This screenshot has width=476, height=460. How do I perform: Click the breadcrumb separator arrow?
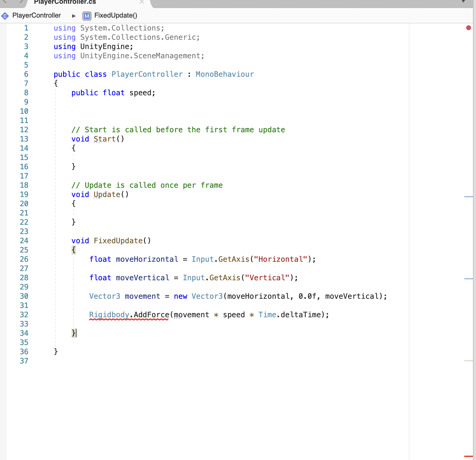click(x=74, y=15)
